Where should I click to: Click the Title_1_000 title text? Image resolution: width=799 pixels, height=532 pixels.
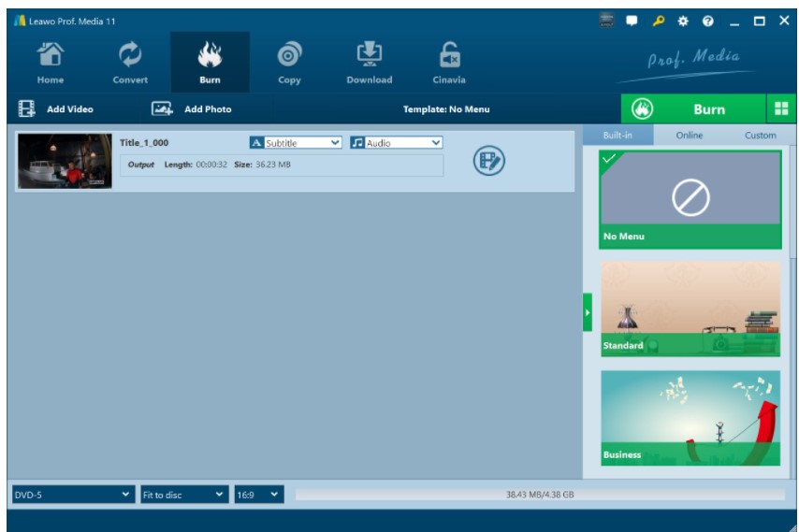pyautogui.click(x=144, y=142)
